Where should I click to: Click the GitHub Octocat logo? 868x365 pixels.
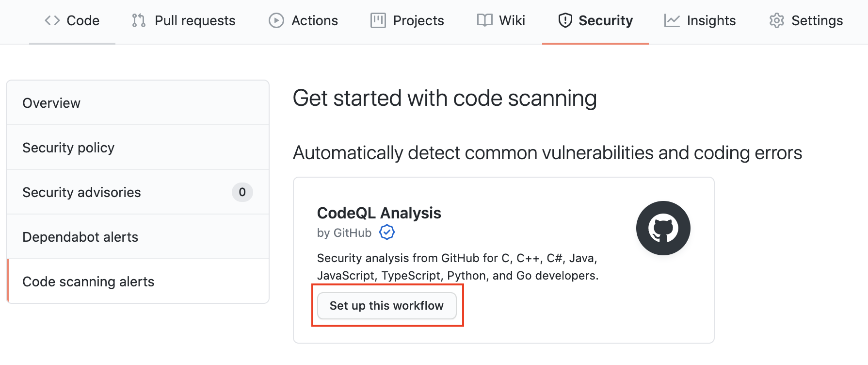point(663,228)
